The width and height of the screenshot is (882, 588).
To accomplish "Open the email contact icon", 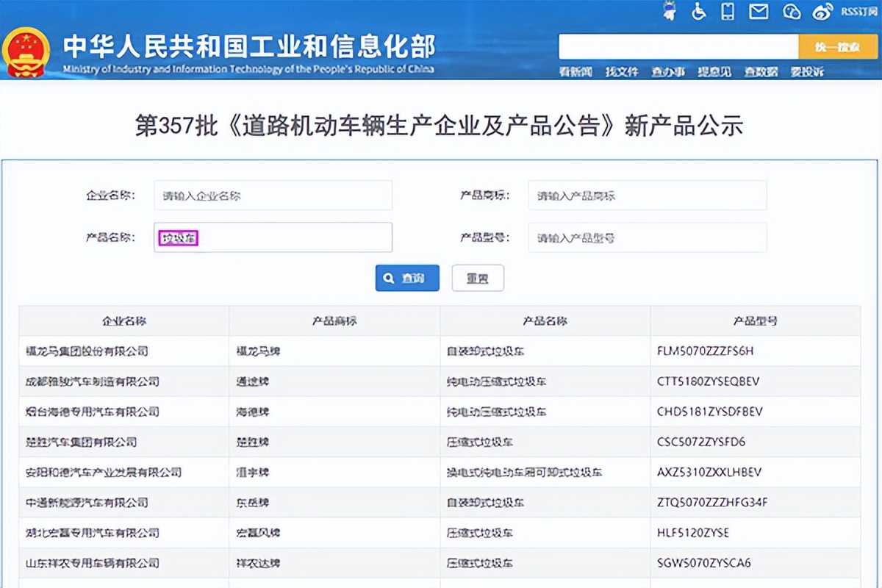I will 759,12.
